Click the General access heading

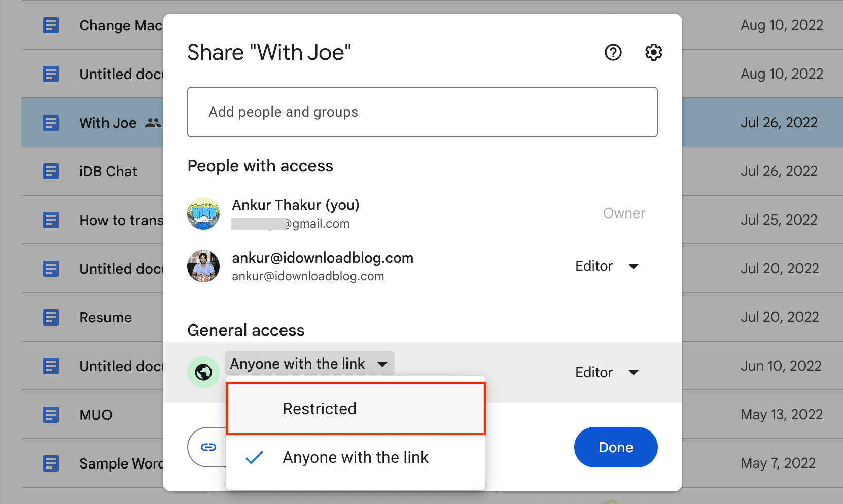pyautogui.click(x=246, y=330)
